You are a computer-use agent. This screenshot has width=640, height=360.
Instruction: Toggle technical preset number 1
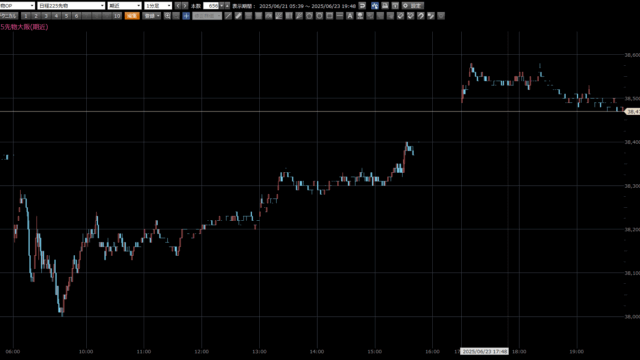tap(26, 16)
